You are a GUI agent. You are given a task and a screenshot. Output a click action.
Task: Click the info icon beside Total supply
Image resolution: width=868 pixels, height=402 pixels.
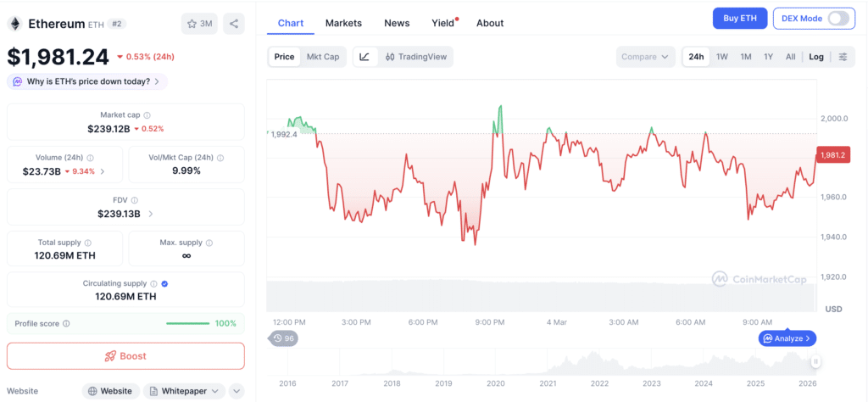(88, 243)
